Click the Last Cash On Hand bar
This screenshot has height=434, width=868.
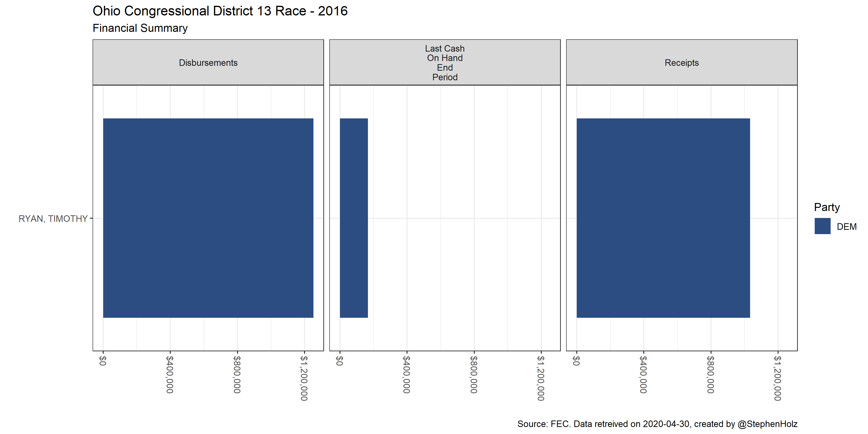click(353, 218)
